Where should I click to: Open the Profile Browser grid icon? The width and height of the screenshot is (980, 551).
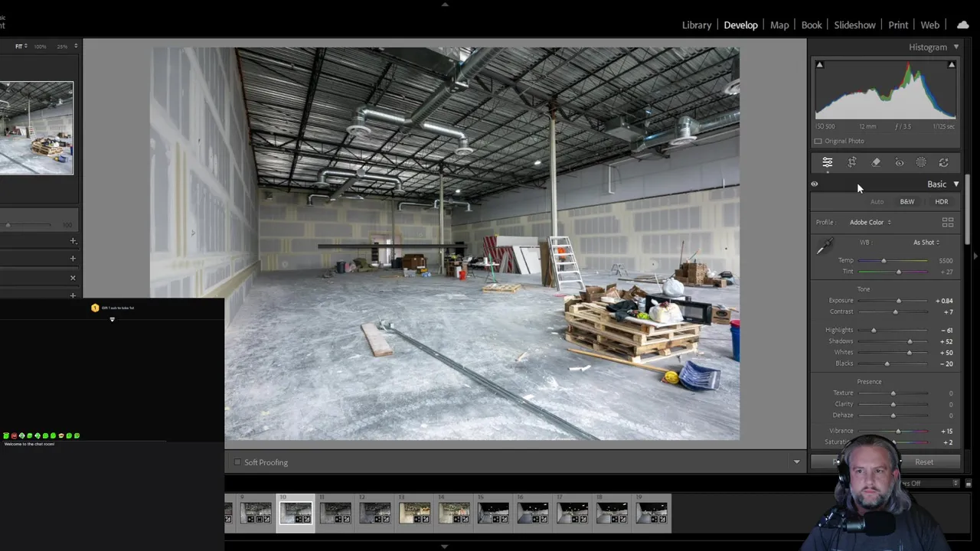pyautogui.click(x=948, y=222)
